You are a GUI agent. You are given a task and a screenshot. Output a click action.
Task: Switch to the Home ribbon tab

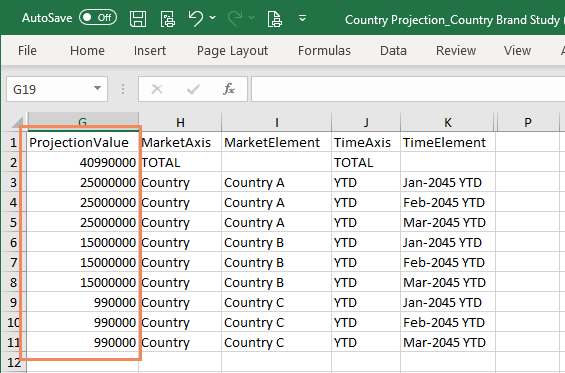tap(87, 50)
